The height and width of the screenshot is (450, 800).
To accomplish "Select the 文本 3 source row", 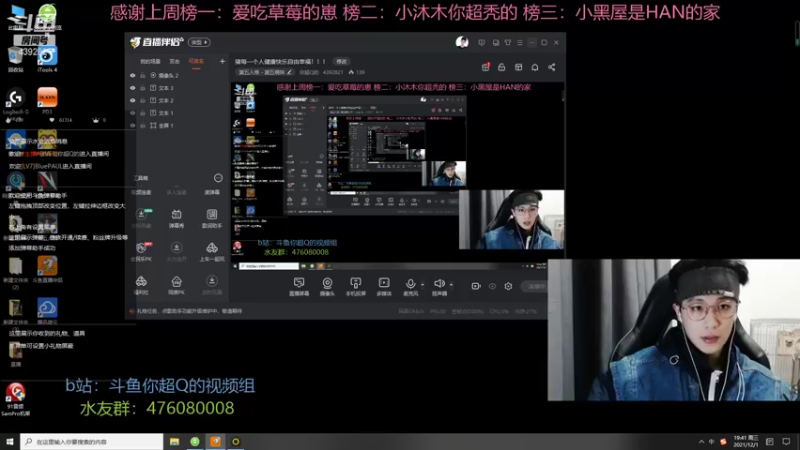I will tap(178, 88).
